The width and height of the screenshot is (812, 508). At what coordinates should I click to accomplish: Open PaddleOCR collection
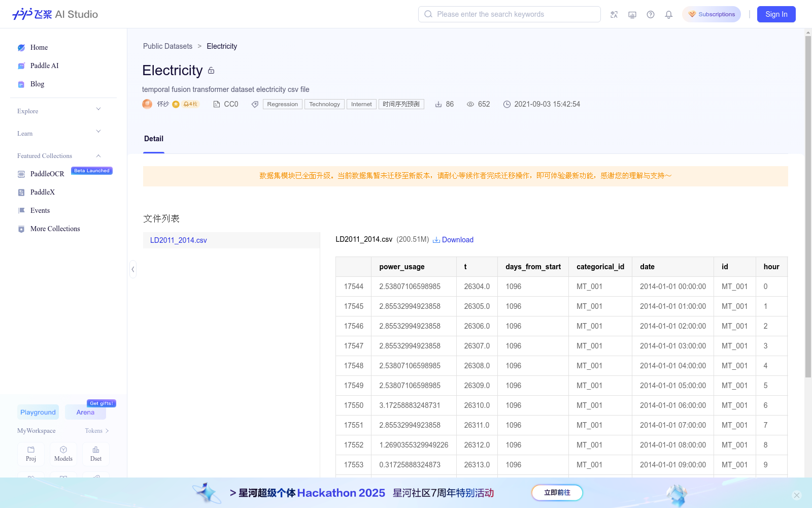click(47, 174)
